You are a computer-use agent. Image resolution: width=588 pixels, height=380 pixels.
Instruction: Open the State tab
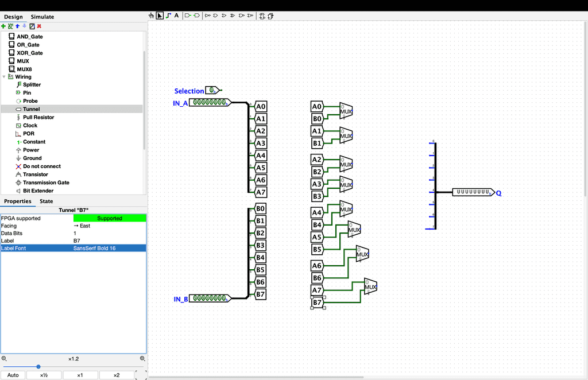(x=46, y=201)
